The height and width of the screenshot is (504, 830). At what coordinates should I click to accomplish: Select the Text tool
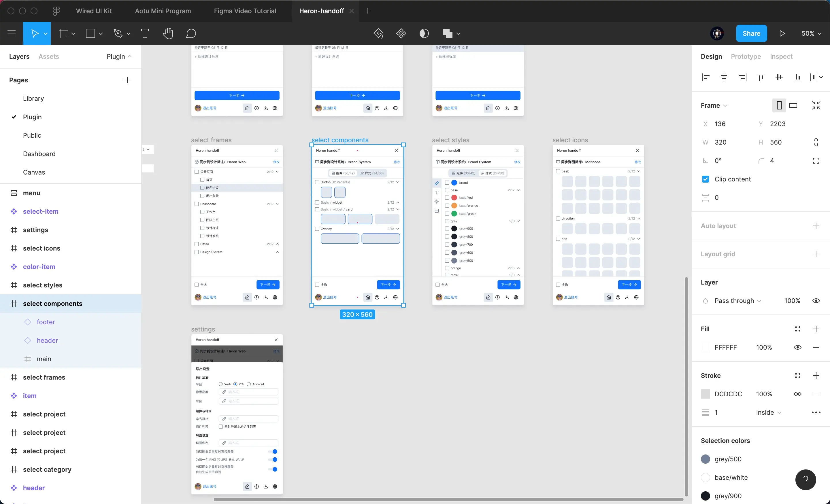click(145, 33)
